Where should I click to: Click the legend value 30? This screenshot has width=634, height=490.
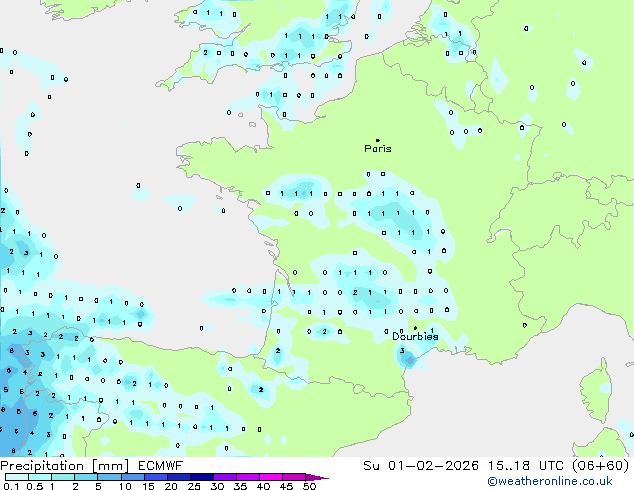[x=217, y=486]
